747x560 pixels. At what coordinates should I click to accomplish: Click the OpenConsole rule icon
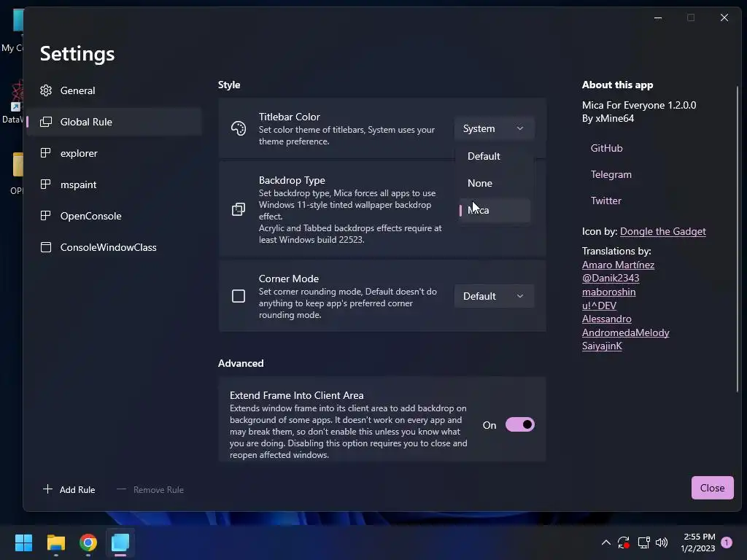point(46,216)
